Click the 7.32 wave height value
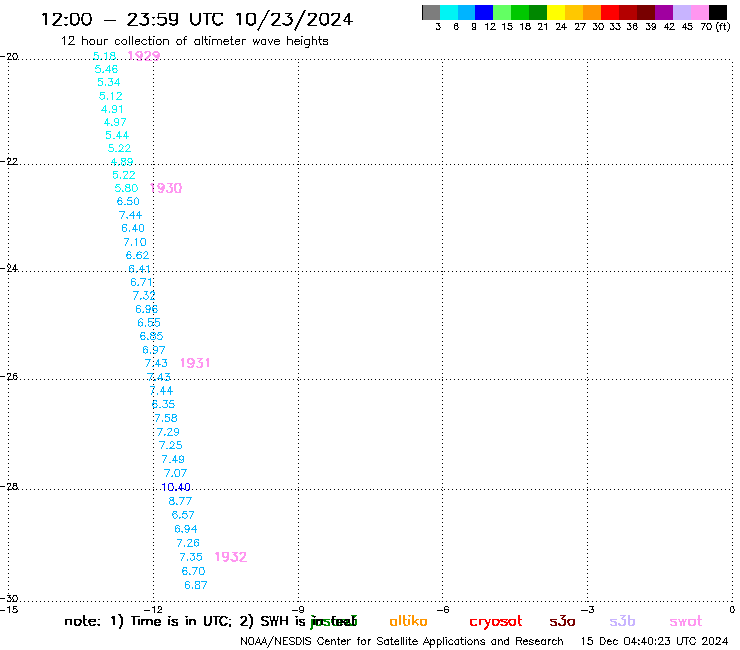 pos(144,295)
